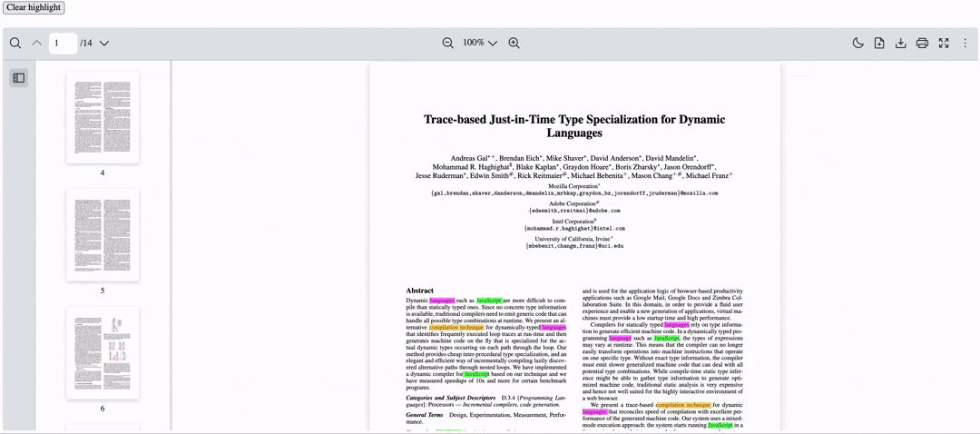Image resolution: width=980 pixels, height=434 pixels.
Task: Zoom in with the plus magnifier
Action: (x=514, y=44)
